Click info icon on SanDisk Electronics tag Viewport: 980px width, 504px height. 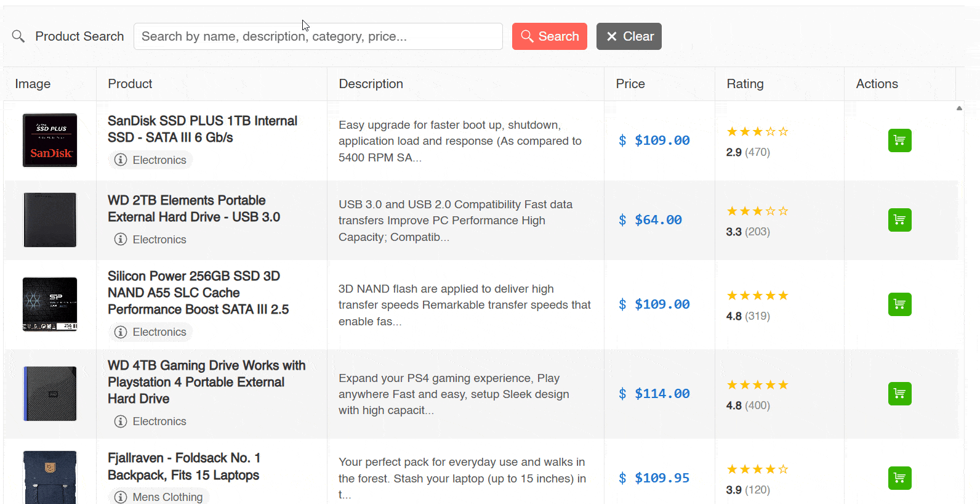(x=121, y=160)
